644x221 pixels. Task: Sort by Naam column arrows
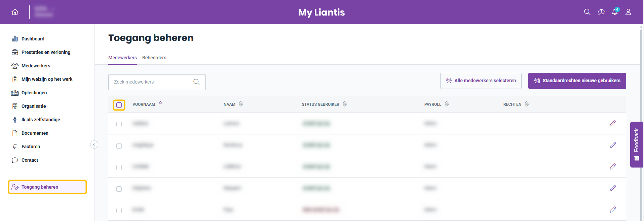pos(241,104)
